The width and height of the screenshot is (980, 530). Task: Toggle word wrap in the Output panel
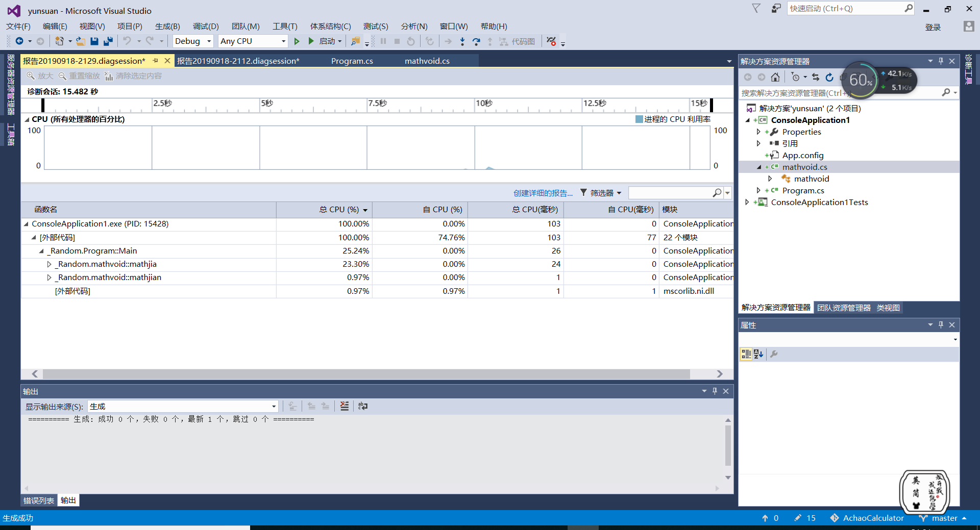coord(363,406)
